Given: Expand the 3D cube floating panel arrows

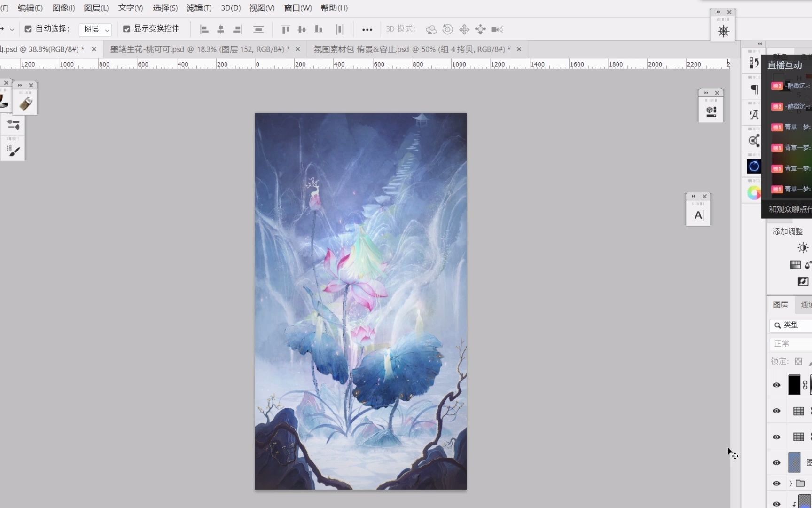Looking at the screenshot, I should (706, 93).
